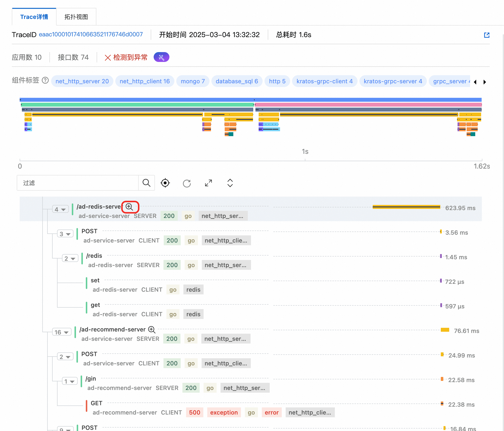Open trace in new window icon
Screen dimensions: 504x431
point(487,35)
